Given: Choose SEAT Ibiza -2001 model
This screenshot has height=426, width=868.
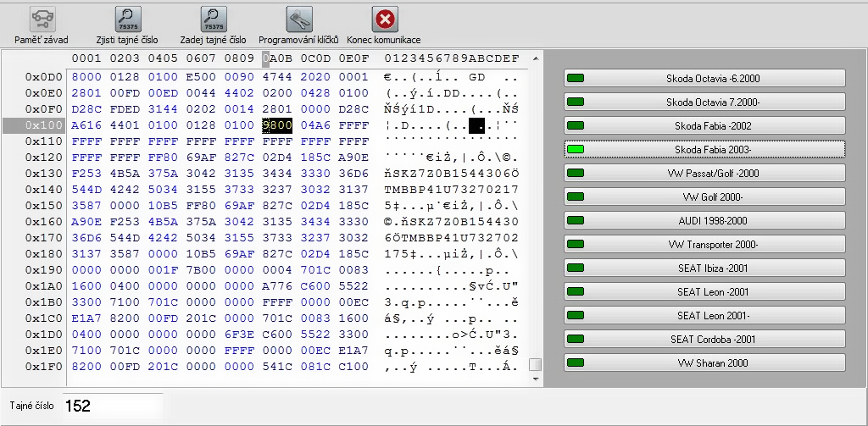Looking at the screenshot, I should click(704, 268).
